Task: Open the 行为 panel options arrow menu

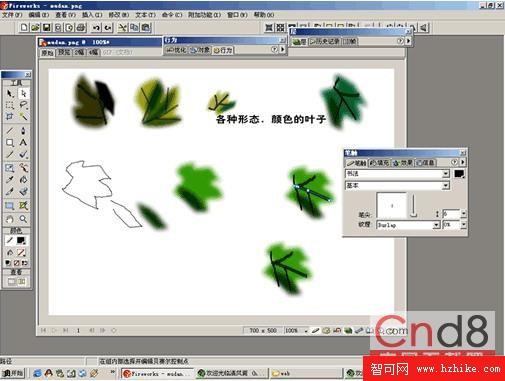Action: point(283,49)
